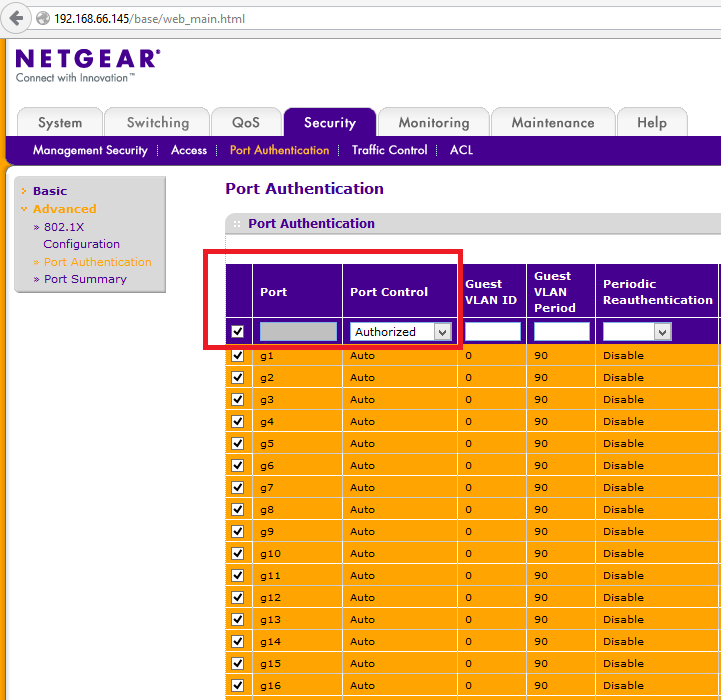Go to Management Security submenu
Screen dimensions: 721x700
click(x=89, y=150)
